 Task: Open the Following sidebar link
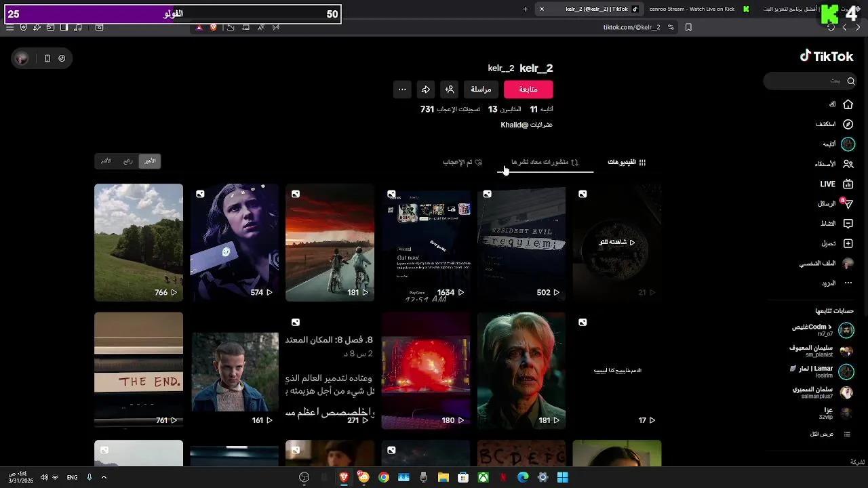[x=839, y=144]
